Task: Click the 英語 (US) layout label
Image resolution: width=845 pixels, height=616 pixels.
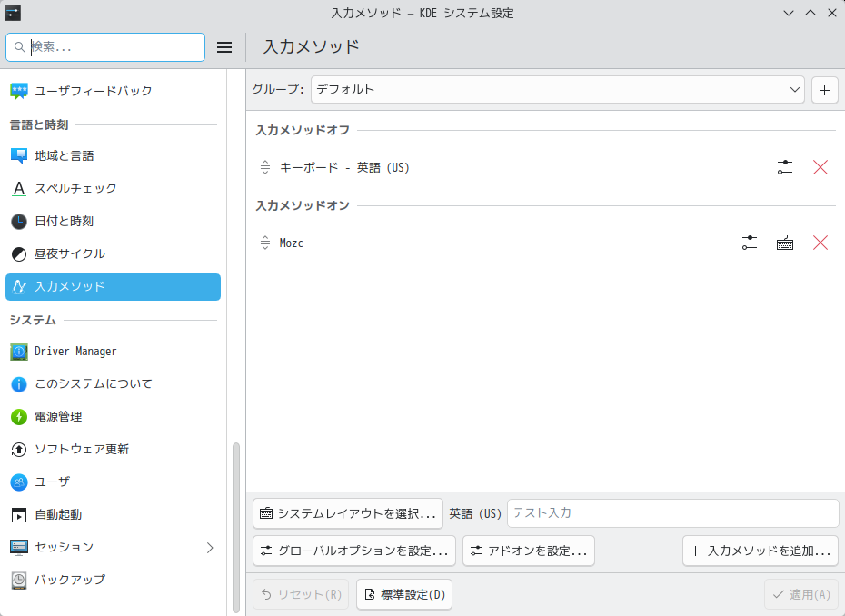Action: [x=475, y=513]
